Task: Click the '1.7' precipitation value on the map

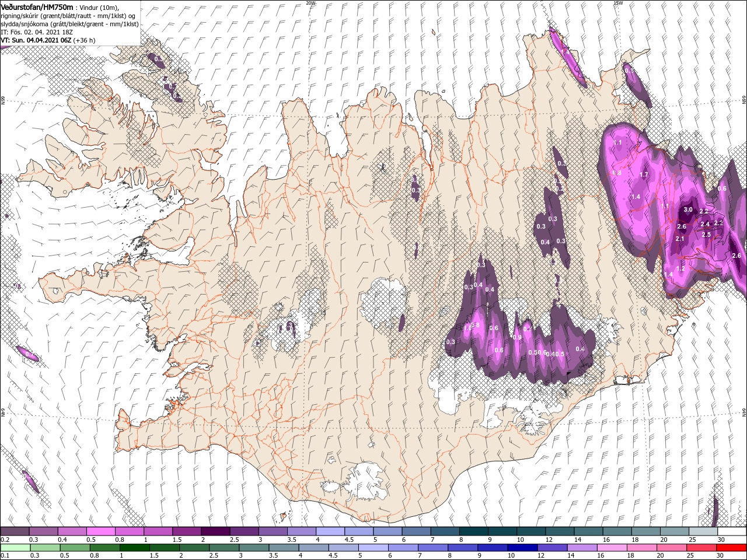Action: (644, 175)
